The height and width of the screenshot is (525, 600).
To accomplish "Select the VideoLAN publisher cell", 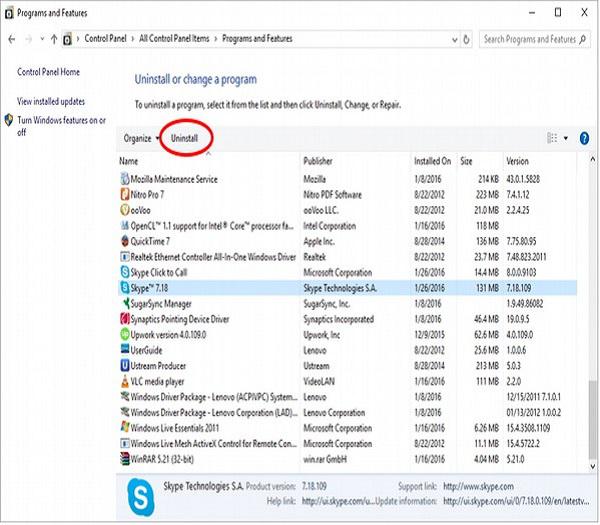I will (319, 382).
